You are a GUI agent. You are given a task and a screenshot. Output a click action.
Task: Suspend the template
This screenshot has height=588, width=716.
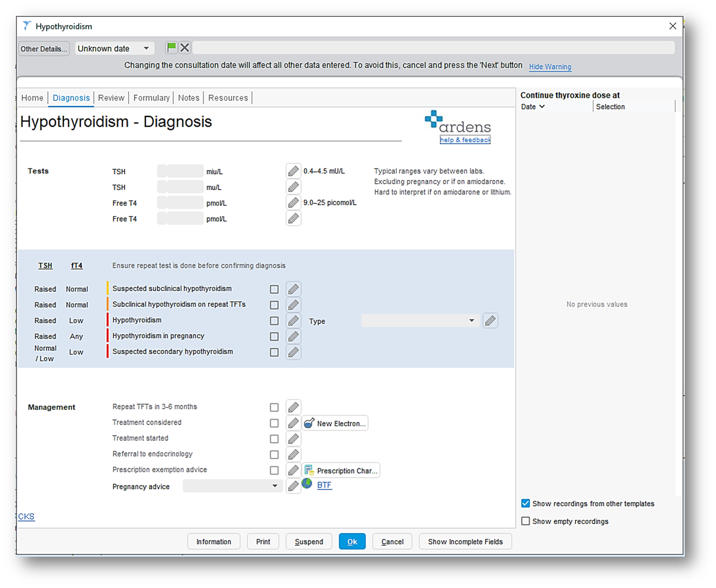pyautogui.click(x=309, y=541)
